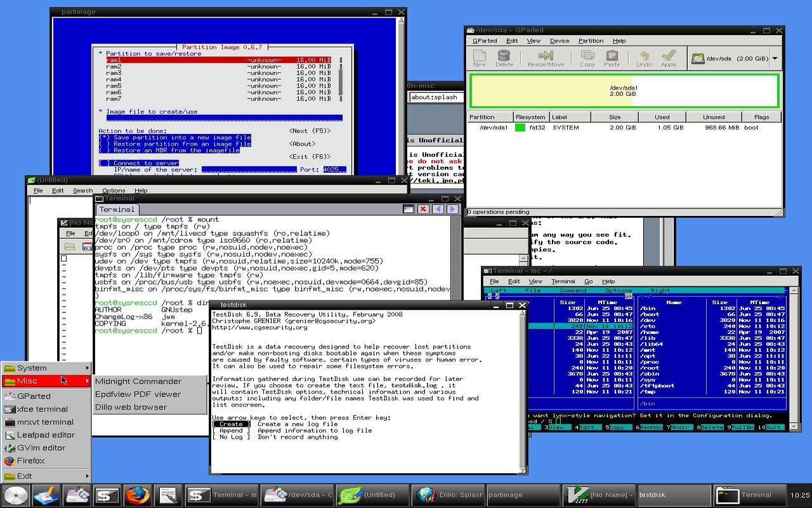Choose Dillo web browser from Misc submenu
812x508 pixels.
pos(131,407)
